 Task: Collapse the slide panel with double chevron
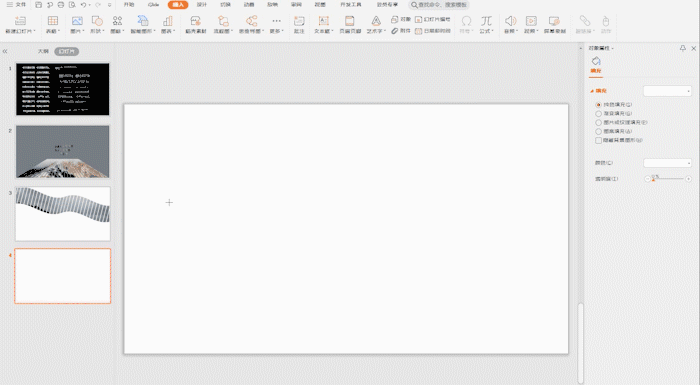point(5,51)
